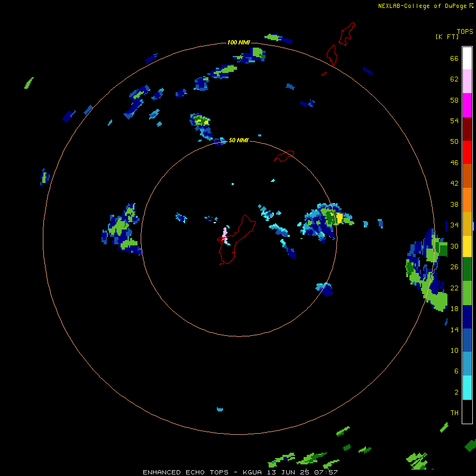This screenshot has width=476, height=476.
Task: Click the yellow cell in the eastern storm
Action: click(339, 218)
